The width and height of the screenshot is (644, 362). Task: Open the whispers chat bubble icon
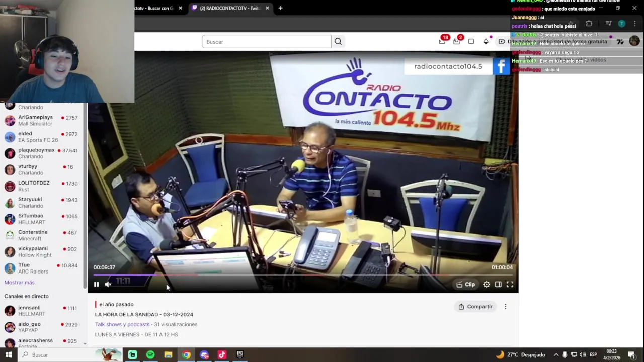tap(471, 42)
